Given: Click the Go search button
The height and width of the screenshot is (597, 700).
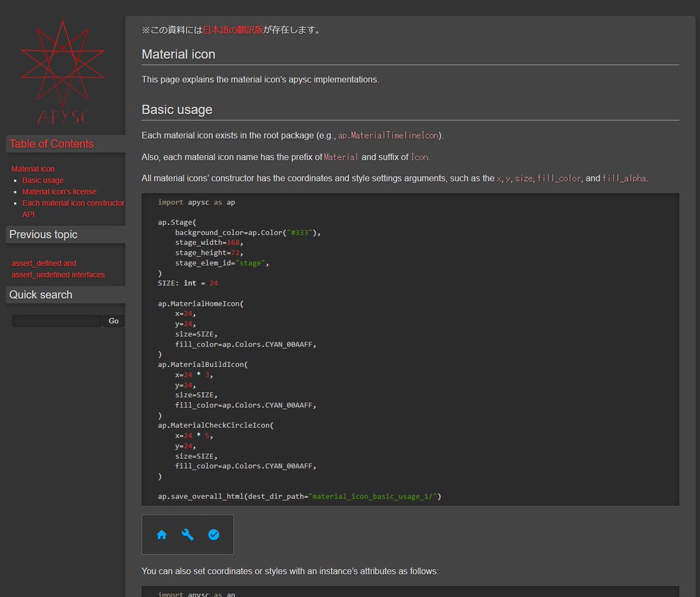Looking at the screenshot, I should 114,321.
